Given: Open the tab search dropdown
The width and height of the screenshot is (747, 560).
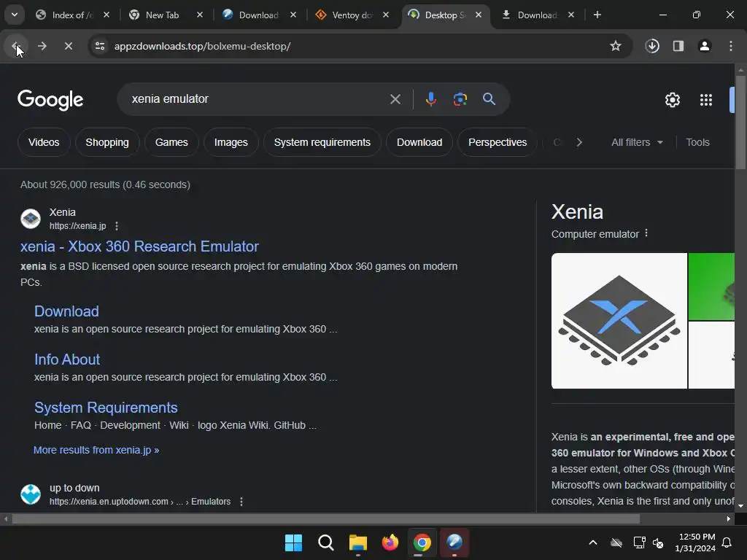Looking at the screenshot, I should pos(15,15).
